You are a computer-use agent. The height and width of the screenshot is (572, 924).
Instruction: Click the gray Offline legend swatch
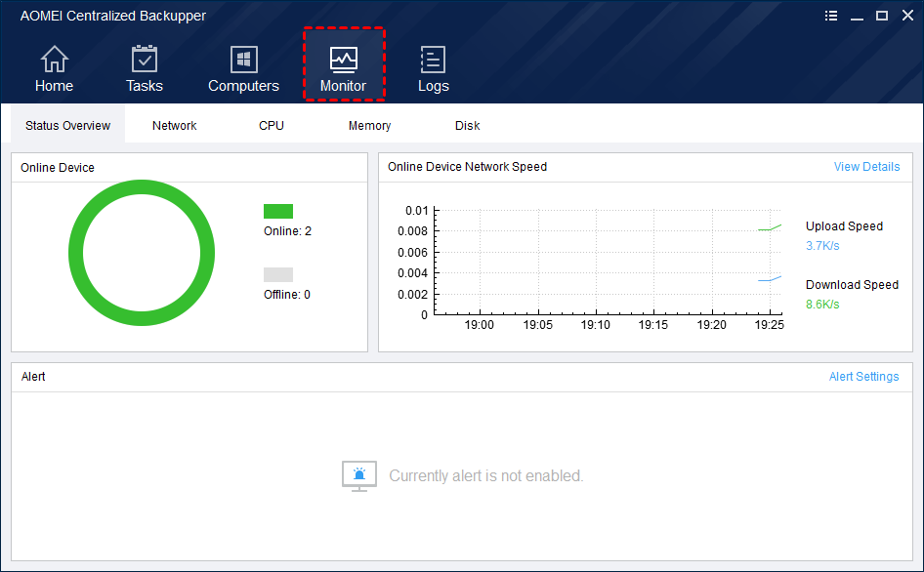(x=278, y=275)
